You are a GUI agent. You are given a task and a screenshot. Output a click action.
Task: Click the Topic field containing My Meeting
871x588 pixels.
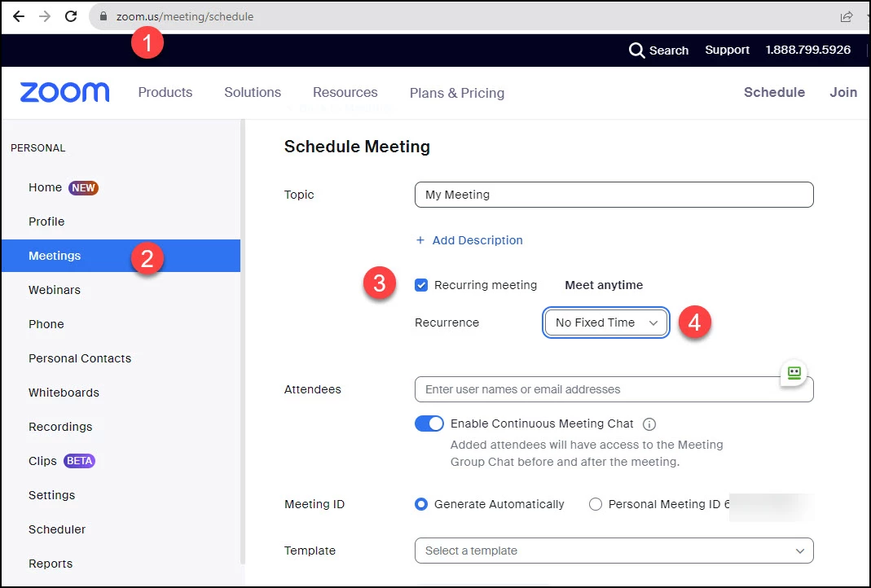pos(614,195)
